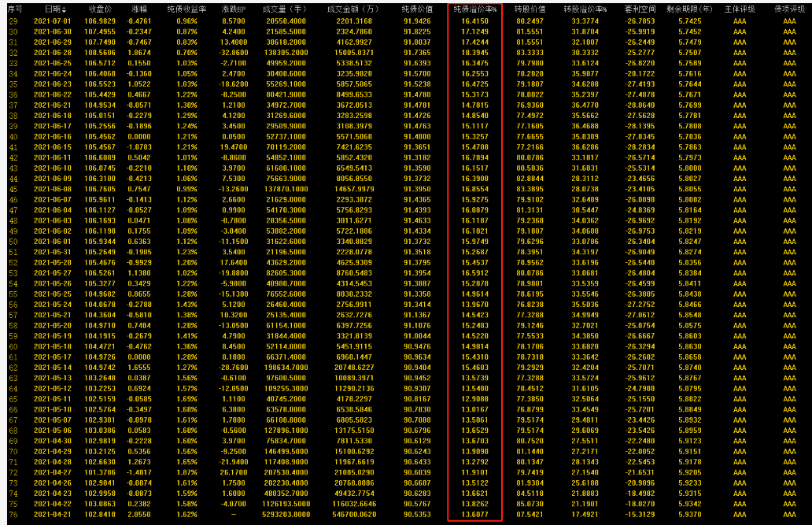
Task: Click change value 1.8674 on 2021-06-28
Action: [x=139, y=53]
